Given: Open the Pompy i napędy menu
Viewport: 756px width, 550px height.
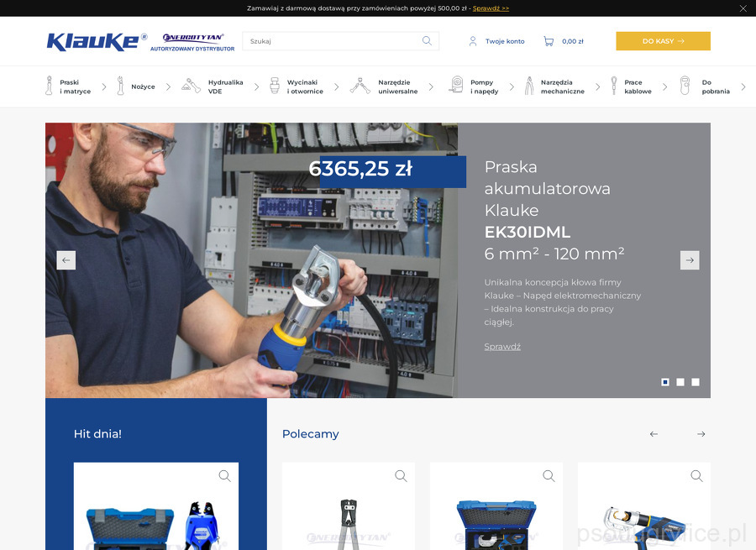Looking at the screenshot, I should point(484,86).
